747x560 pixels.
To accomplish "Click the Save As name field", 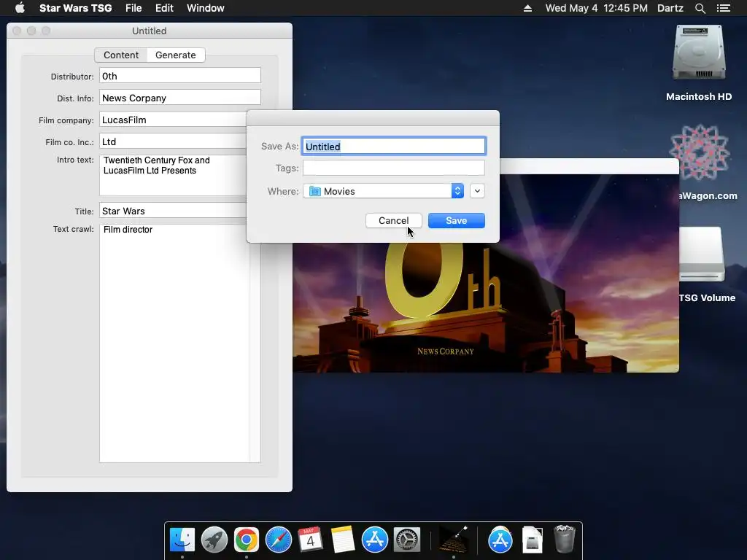I will tap(393, 146).
